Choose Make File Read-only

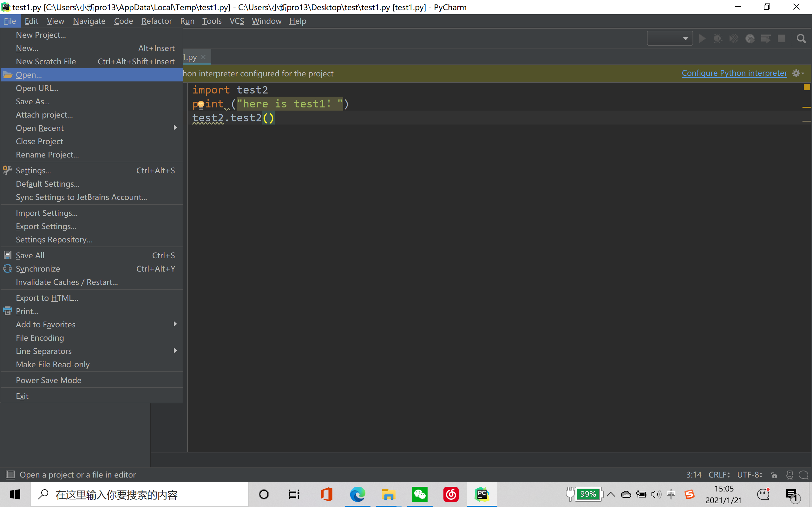[53, 364]
